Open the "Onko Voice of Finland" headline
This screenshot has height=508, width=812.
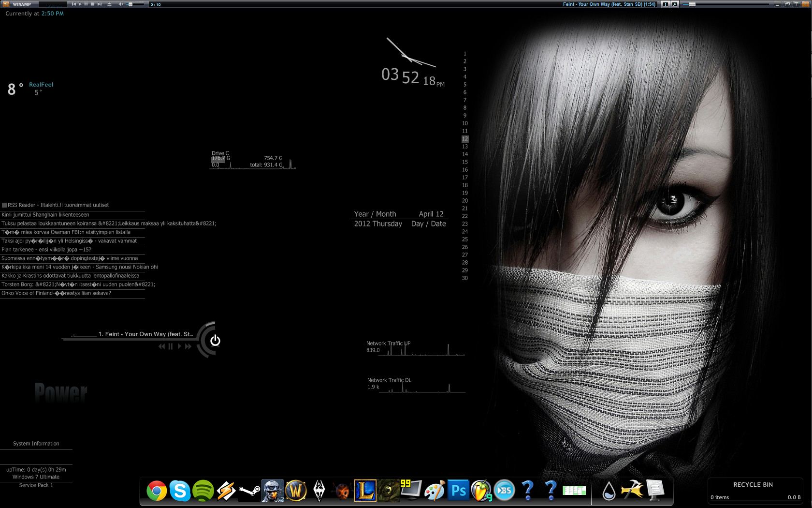point(56,293)
